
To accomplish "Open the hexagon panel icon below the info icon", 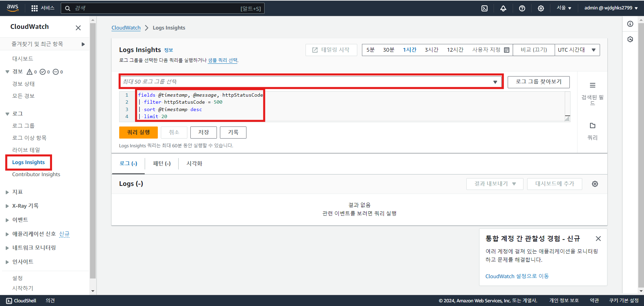I will point(630,39).
